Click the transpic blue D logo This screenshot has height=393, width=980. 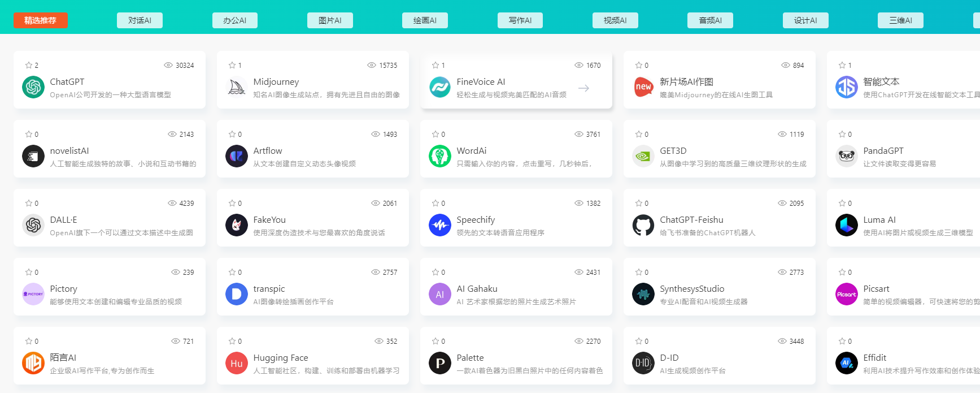pyautogui.click(x=237, y=294)
